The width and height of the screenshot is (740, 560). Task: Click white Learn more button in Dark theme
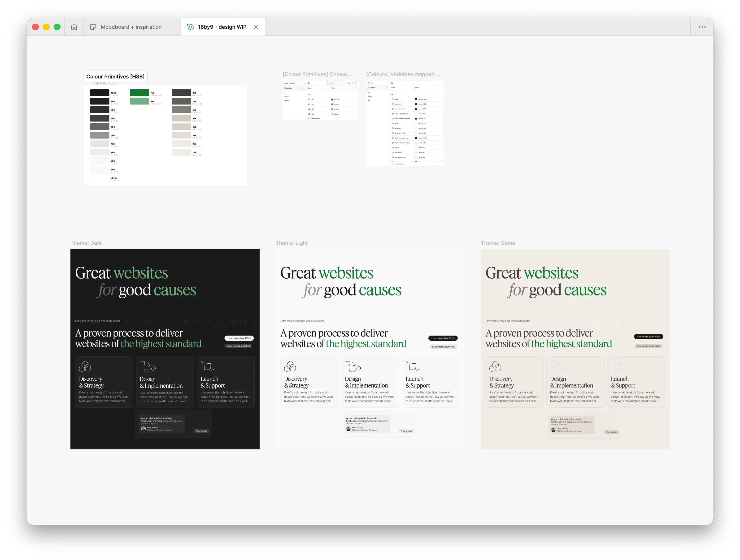[x=239, y=338]
